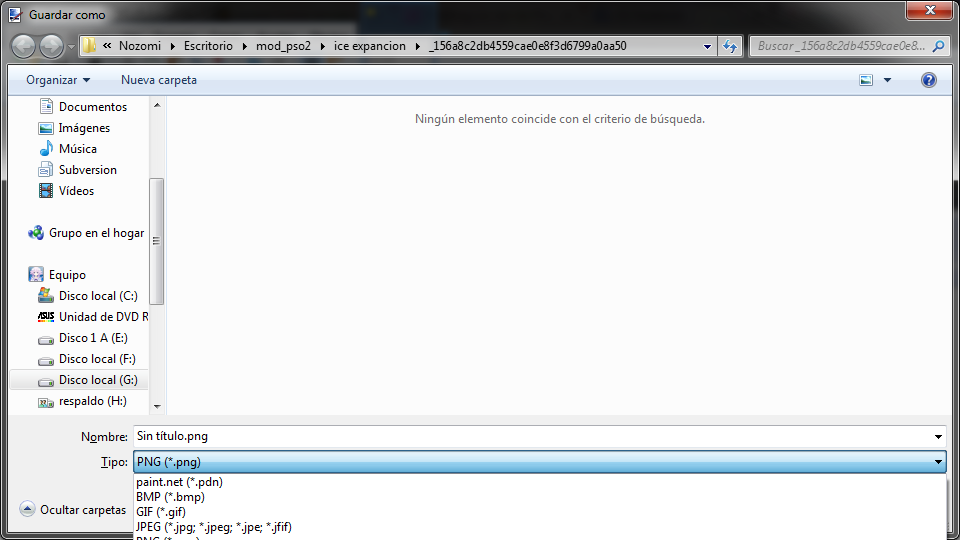The height and width of the screenshot is (540, 960).
Task: Click the change view icon
Action: coord(866,80)
